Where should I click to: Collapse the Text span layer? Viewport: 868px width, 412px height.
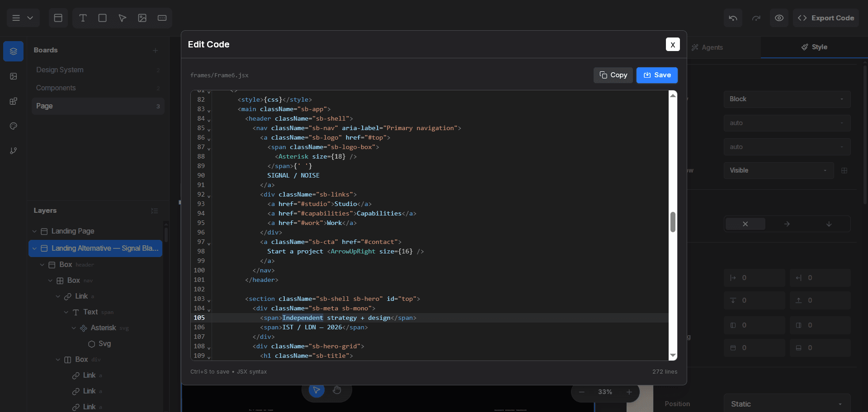click(x=66, y=312)
